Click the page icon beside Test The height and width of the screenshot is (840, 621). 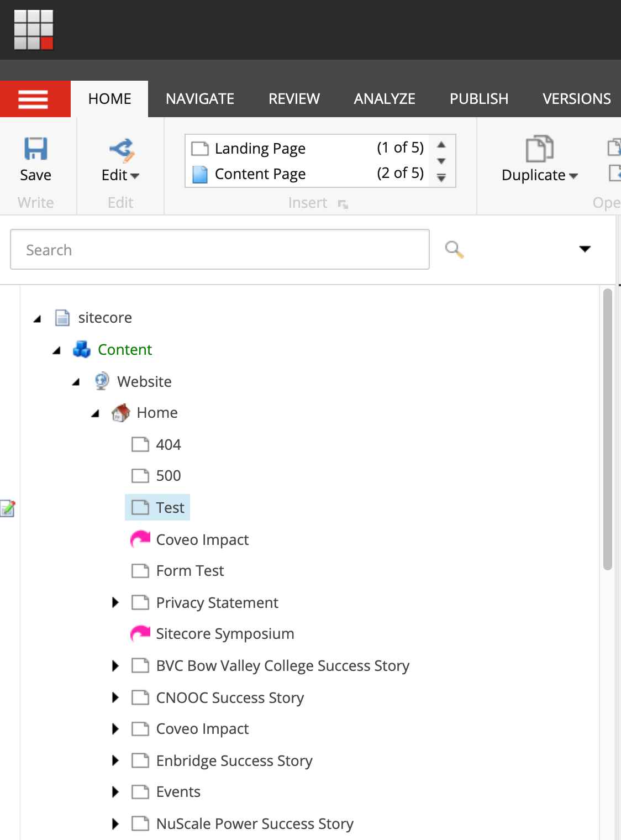point(140,507)
